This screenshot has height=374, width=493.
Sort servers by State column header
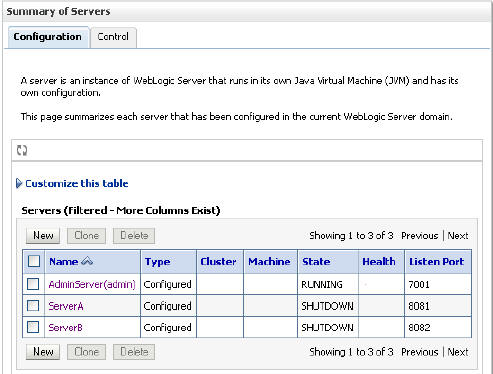(x=316, y=261)
